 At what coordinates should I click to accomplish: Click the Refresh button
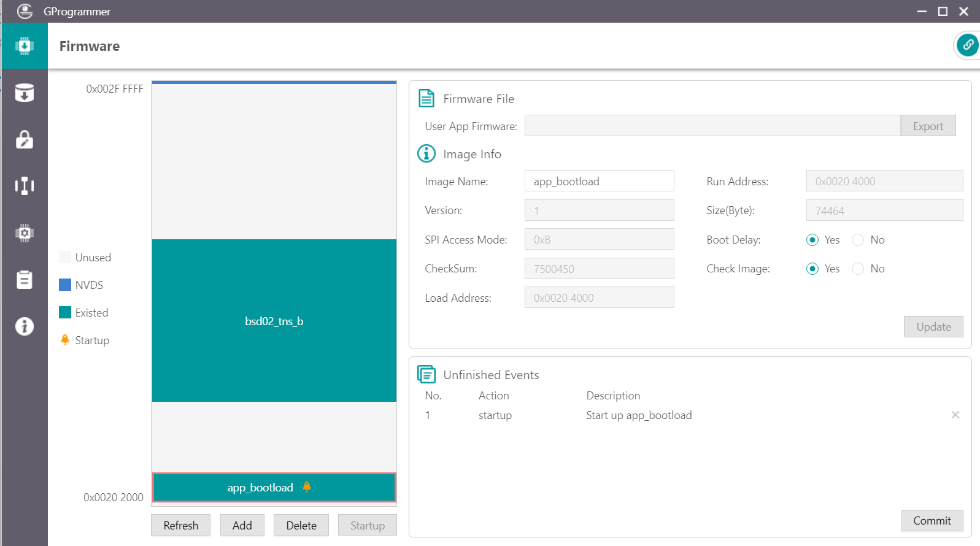[x=180, y=525]
